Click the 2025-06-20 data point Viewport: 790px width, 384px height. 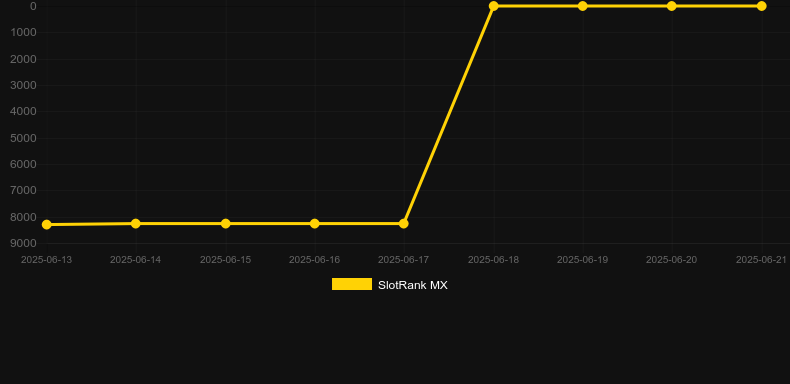click(x=672, y=6)
